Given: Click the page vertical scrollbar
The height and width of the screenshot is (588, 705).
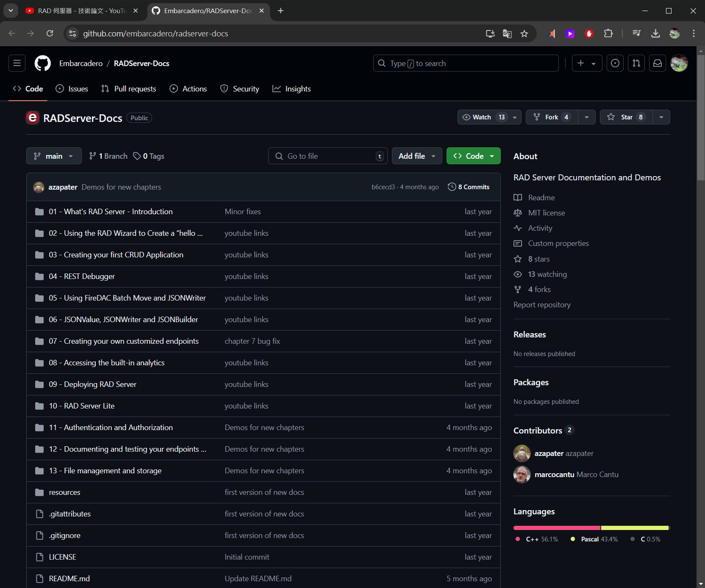Looking at the screenshot, I should [701, 118].
